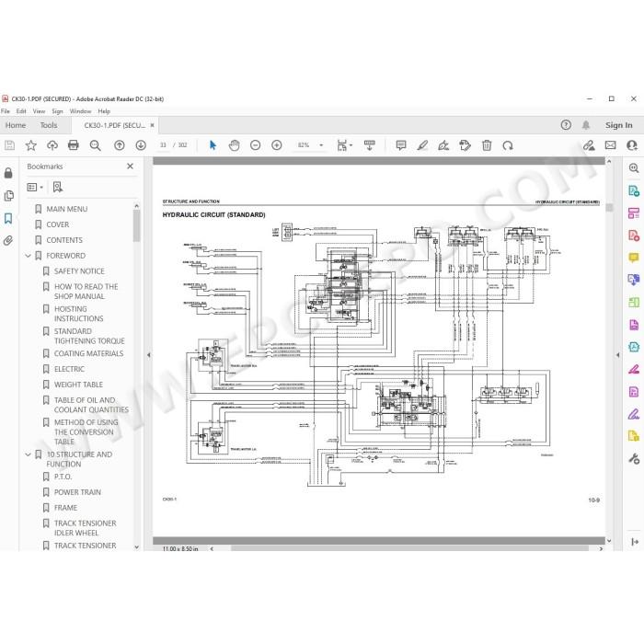Open Help question mark icon

(566, 125)
